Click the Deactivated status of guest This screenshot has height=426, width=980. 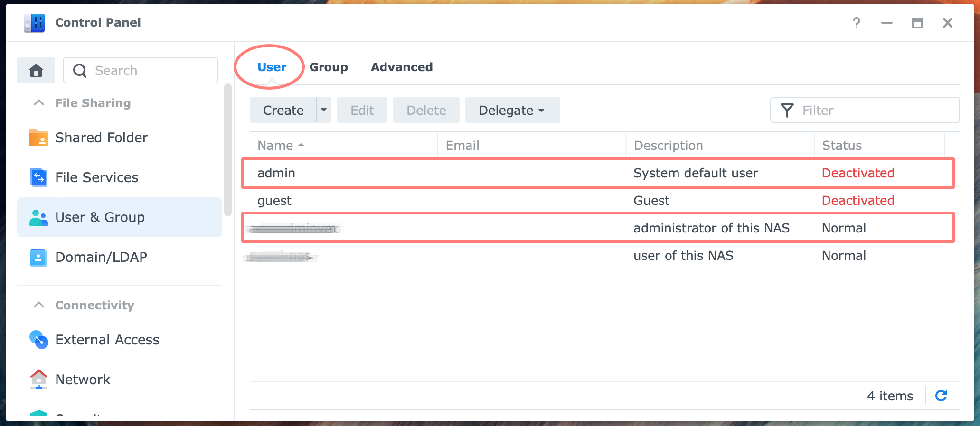pos(858,201)
